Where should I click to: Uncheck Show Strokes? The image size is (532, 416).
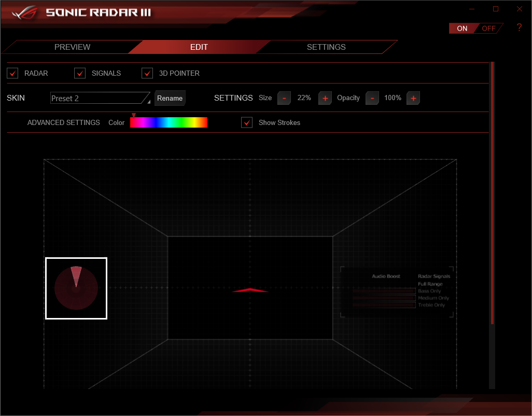(247, 122)
